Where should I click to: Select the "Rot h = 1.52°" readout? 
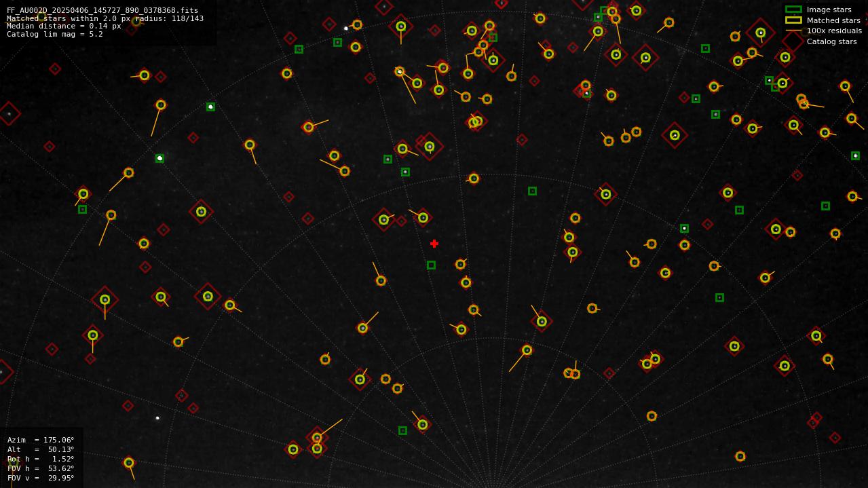pos(41,459)
